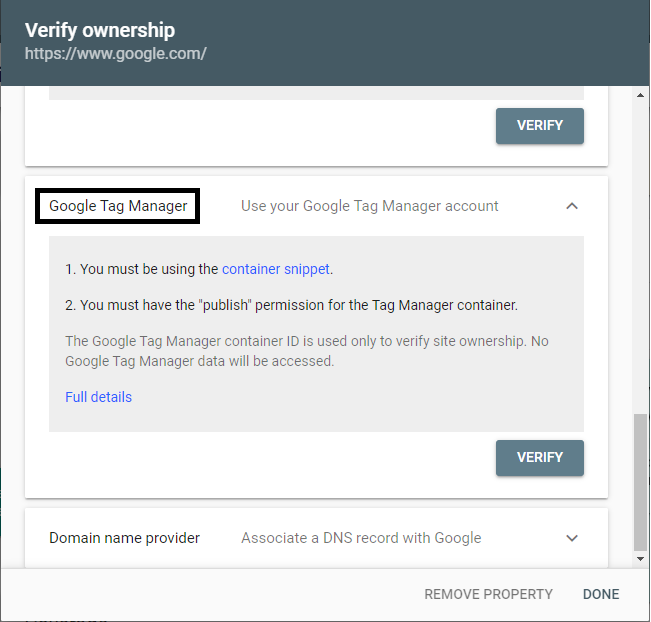Click the gray container ID disclaimer note
The image size is (651, 622).
pyautogui.click(x=306, y=351)
